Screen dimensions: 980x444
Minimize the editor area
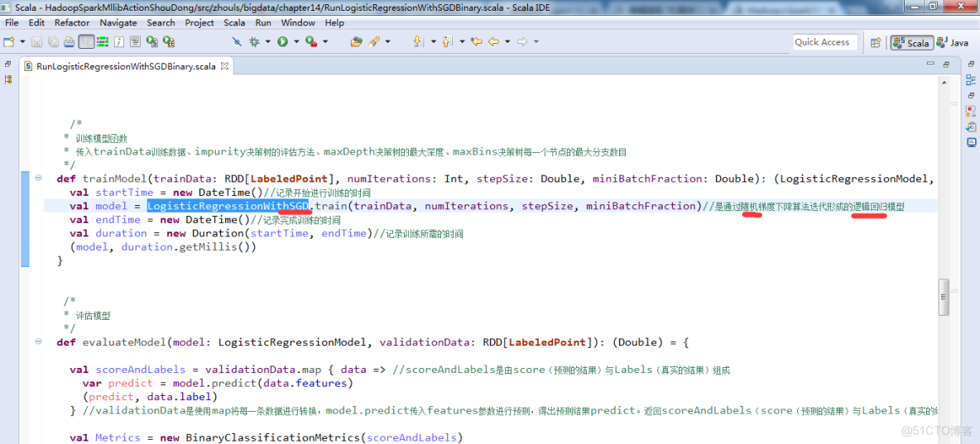(930, 64)
